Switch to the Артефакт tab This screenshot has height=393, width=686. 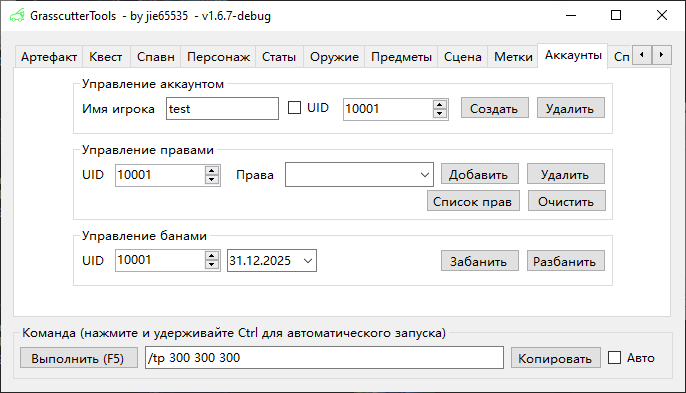click(49, 57)
